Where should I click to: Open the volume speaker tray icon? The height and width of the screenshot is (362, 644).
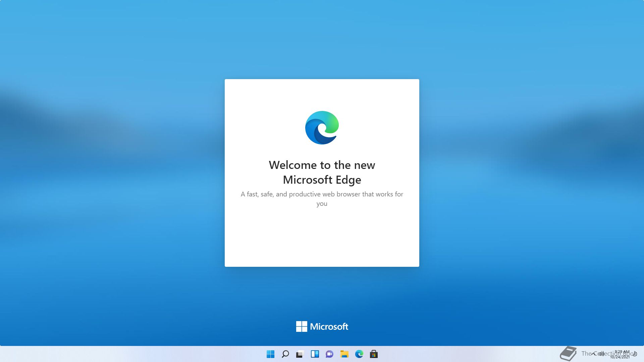click(x=601, y=354)
